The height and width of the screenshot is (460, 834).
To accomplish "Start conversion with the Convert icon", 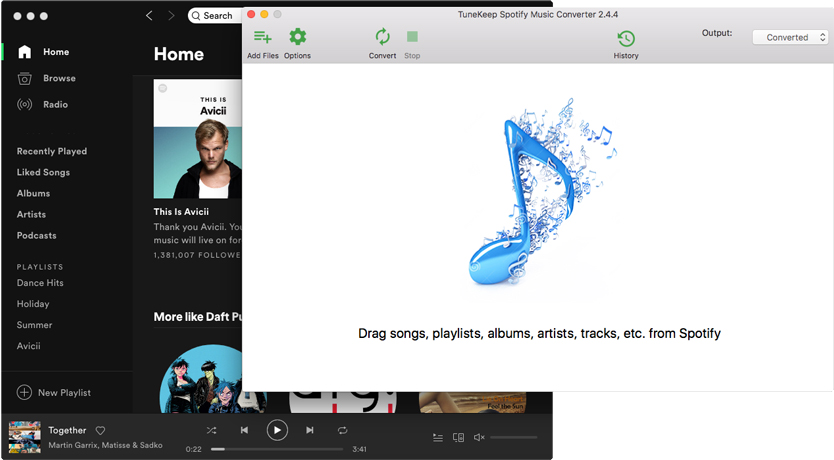I will click(382, 37).
